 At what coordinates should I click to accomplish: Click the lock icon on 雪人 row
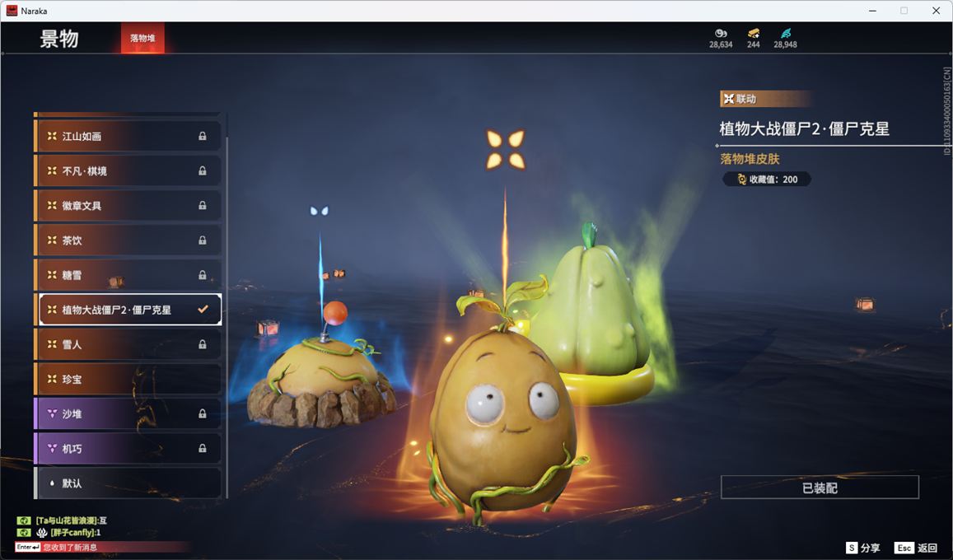pyautogui.click(x=203, y=345)
